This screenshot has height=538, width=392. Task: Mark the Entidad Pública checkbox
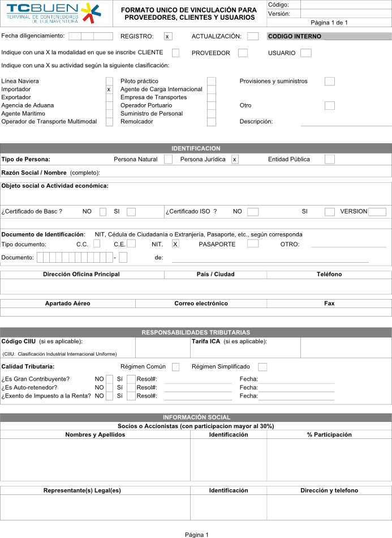(x=330, y=160)
